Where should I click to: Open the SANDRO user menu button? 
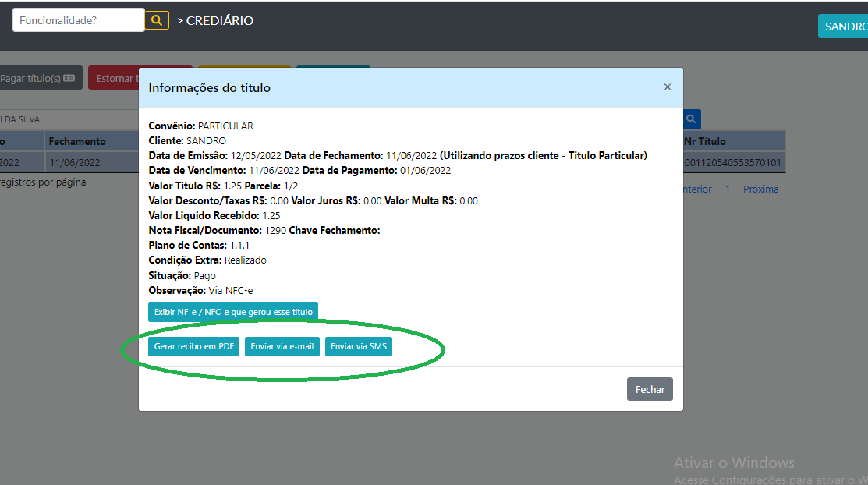(845, 26)
